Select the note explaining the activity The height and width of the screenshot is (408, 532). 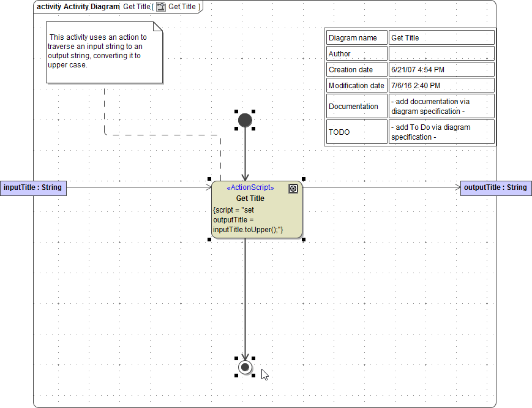coord(104,52)
